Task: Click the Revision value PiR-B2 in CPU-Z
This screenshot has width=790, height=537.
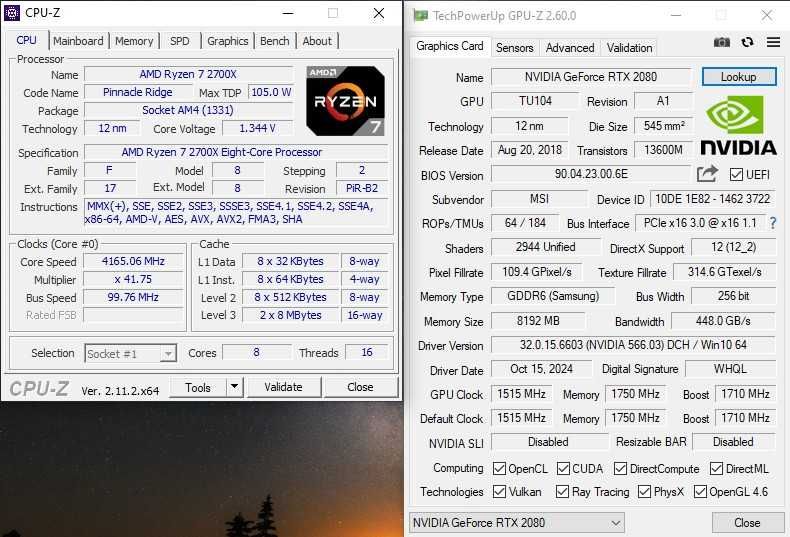Action: (362, 188)
